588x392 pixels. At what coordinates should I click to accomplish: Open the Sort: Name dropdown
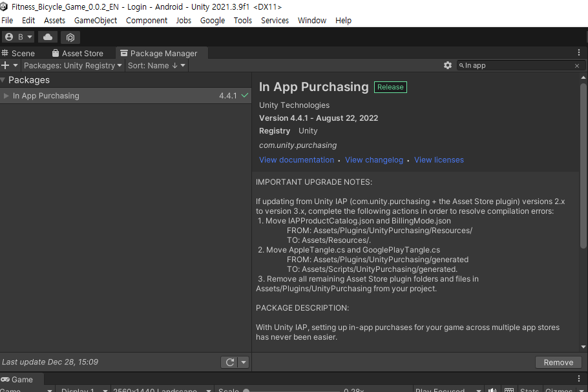pos(156,66)
